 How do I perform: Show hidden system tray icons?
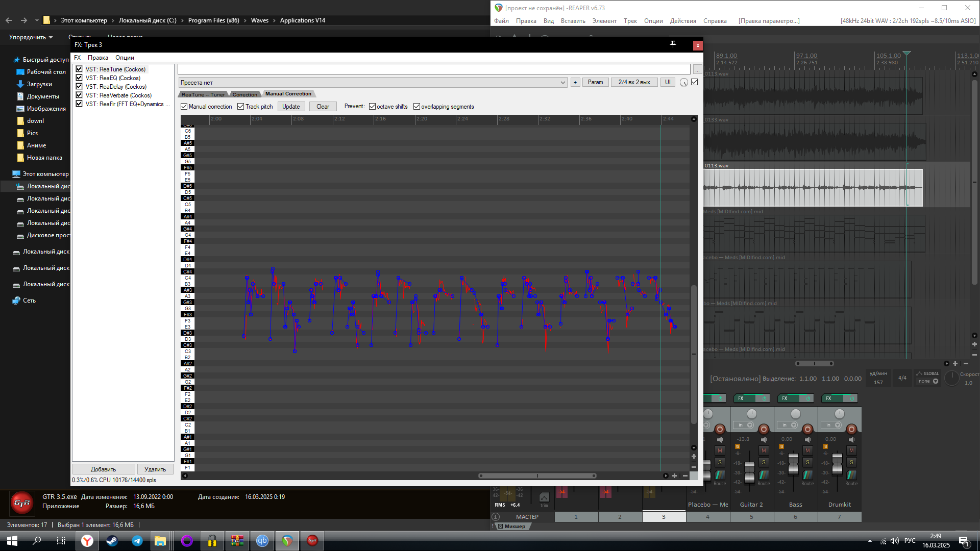(x=870, y=541)
